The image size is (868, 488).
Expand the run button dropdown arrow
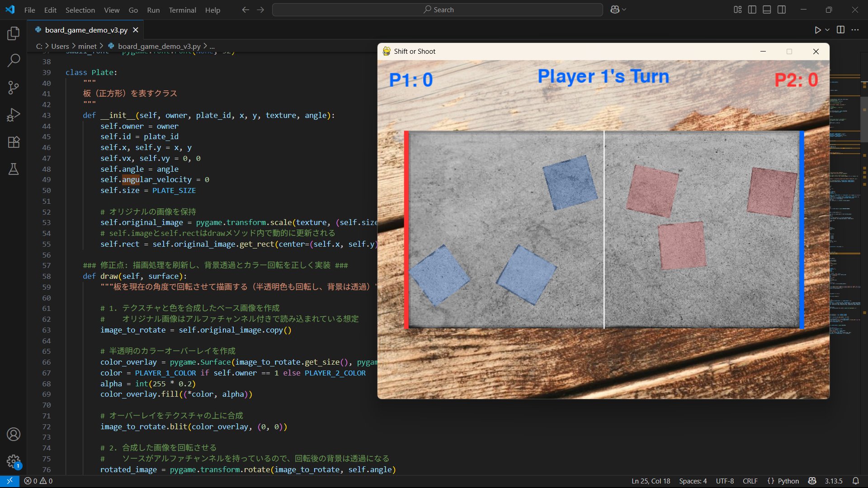[x=827, y=30]
